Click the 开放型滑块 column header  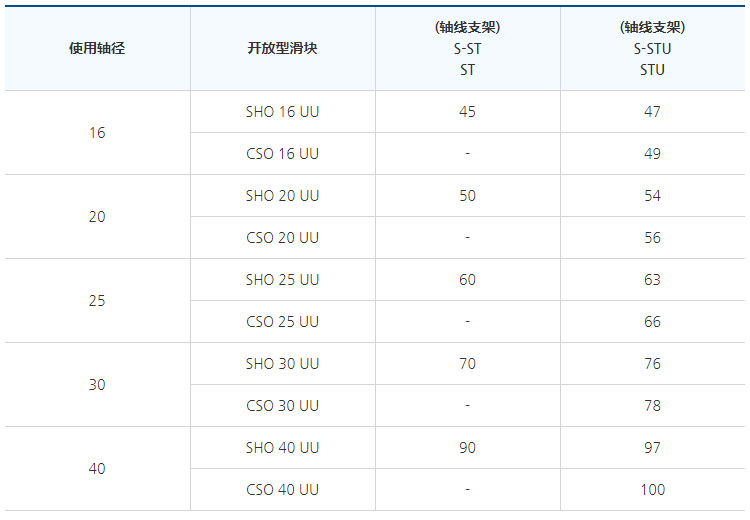282,48
